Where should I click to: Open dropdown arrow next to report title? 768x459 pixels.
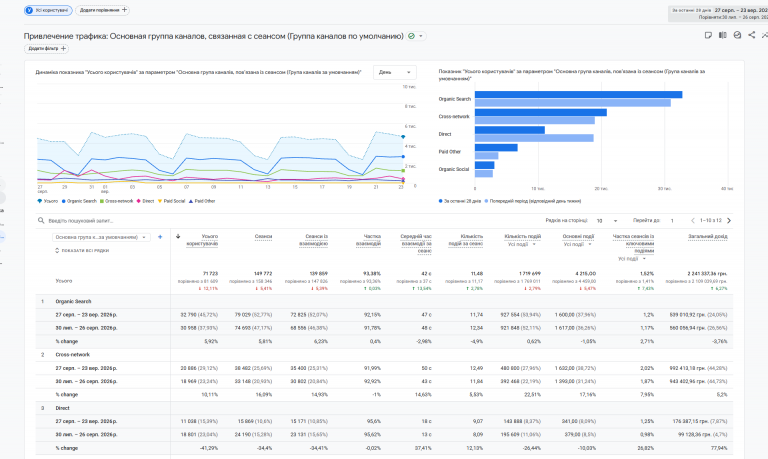pos(421,36)
